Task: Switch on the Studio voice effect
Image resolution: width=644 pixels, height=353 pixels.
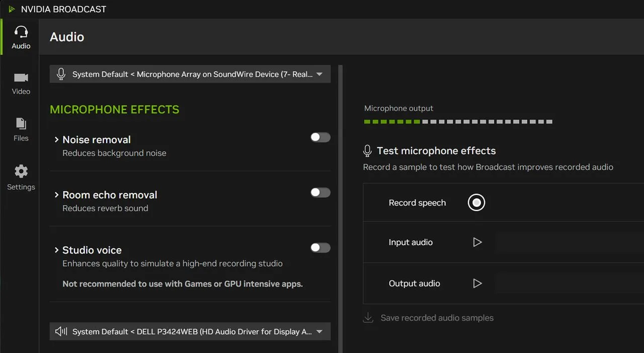Action: pyautogui.click(x=320, y=248)
